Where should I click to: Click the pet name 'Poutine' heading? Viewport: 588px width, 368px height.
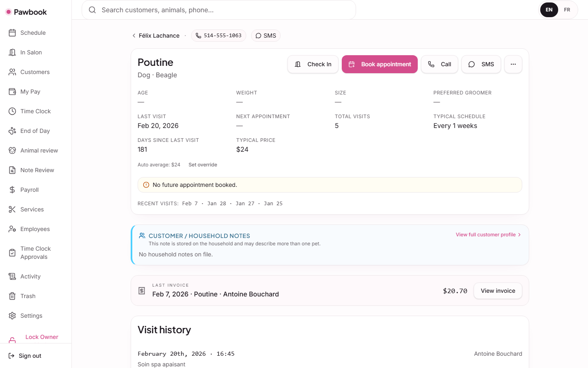point(156,62)
